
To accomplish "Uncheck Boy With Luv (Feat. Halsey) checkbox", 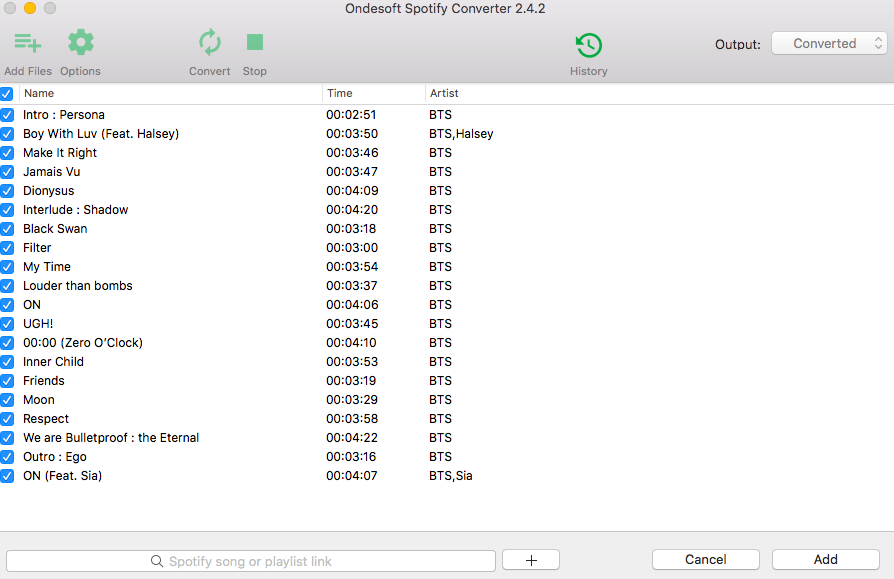I will point(7,134).
